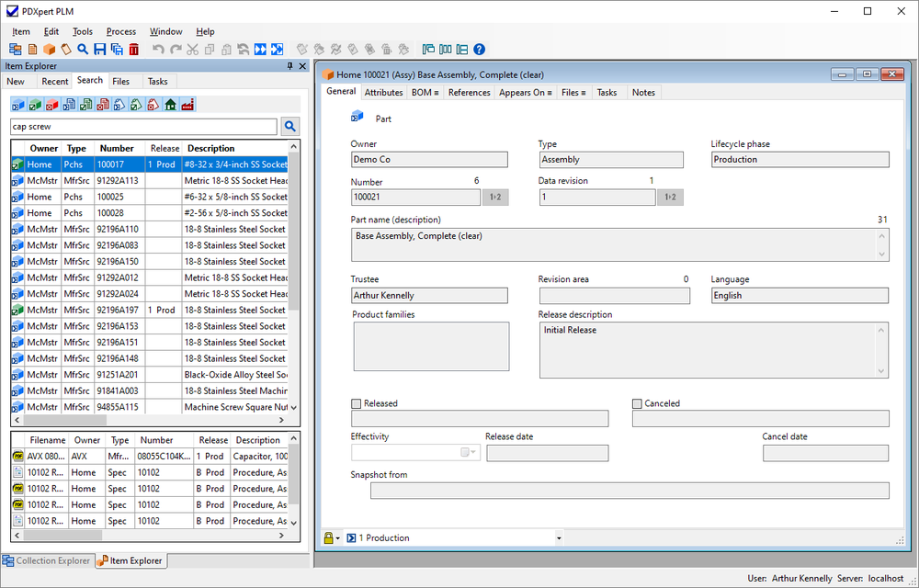Viewport: 919px width, 588px height.
Task: Open the Files tab in Item Explorer
Action: click(x=120, y=81)
